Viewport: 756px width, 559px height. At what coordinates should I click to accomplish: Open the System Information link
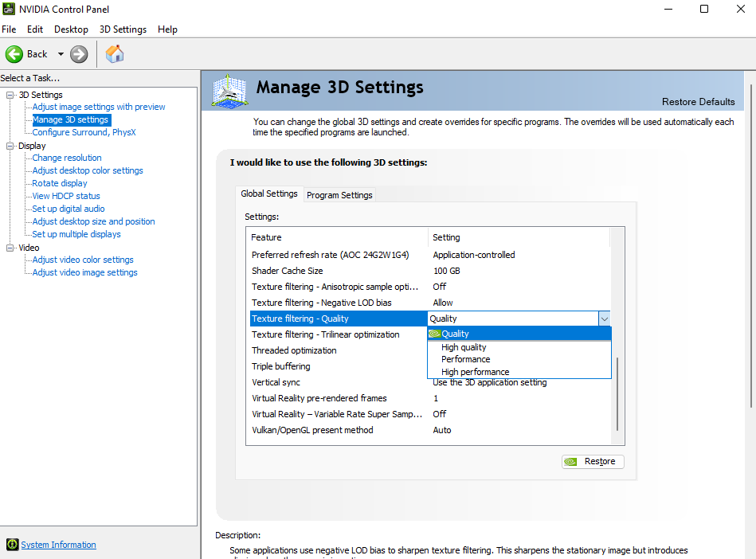58,545
